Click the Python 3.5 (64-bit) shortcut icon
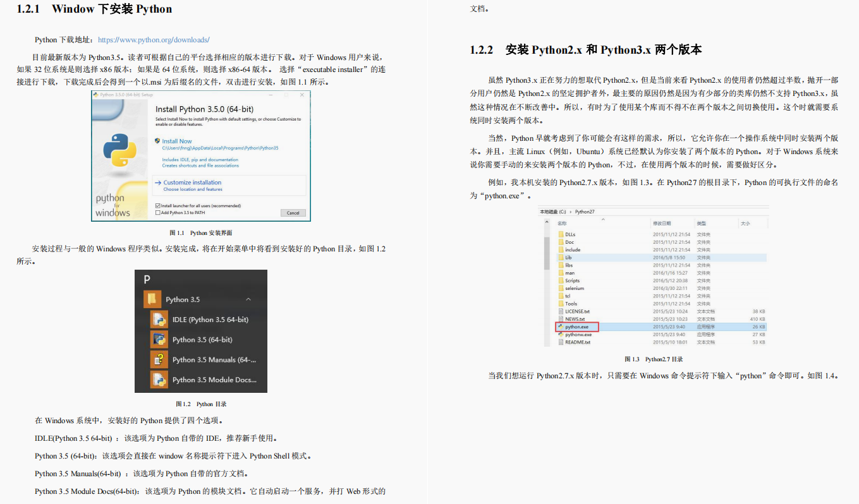Image resolution: width=859 pixels, height=504 pixels. (159, 340)
